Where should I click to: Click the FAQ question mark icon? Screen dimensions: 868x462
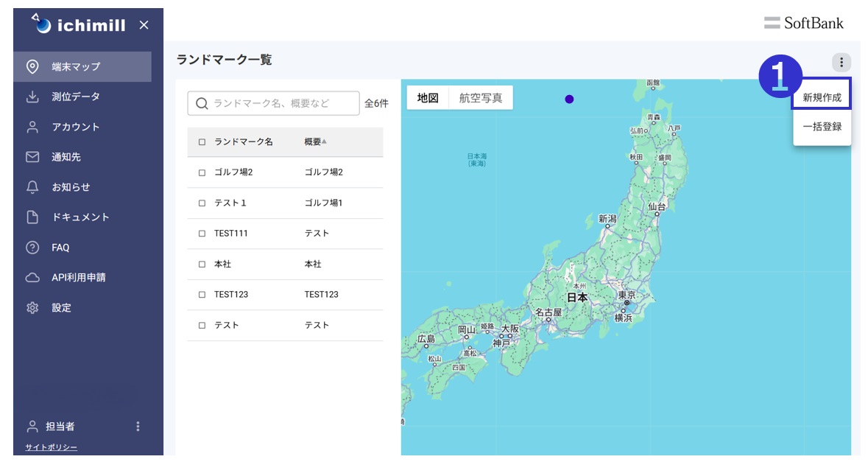(x=32, y=248)
